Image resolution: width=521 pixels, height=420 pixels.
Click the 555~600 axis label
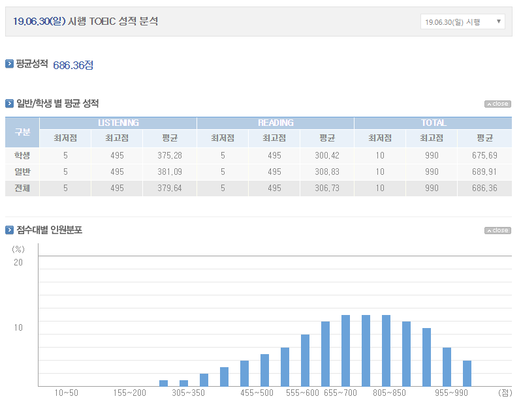302,393
